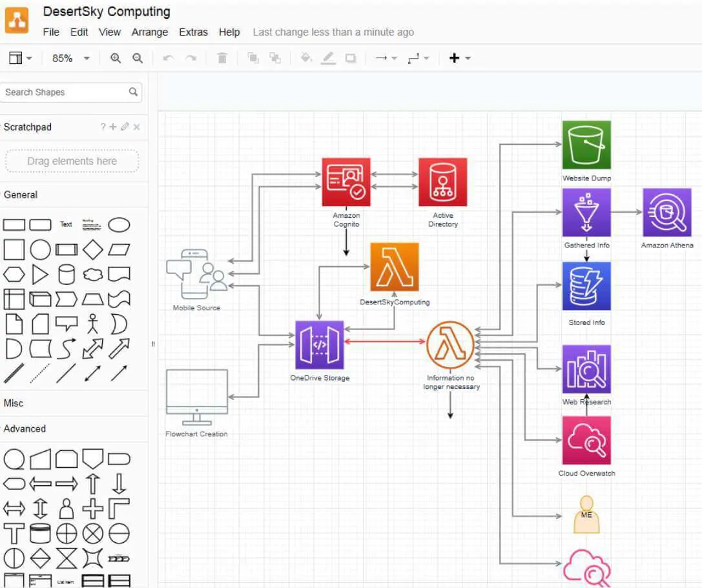
Task: Collapse the Advanced shapes section
Action: [x=25, y=428]
